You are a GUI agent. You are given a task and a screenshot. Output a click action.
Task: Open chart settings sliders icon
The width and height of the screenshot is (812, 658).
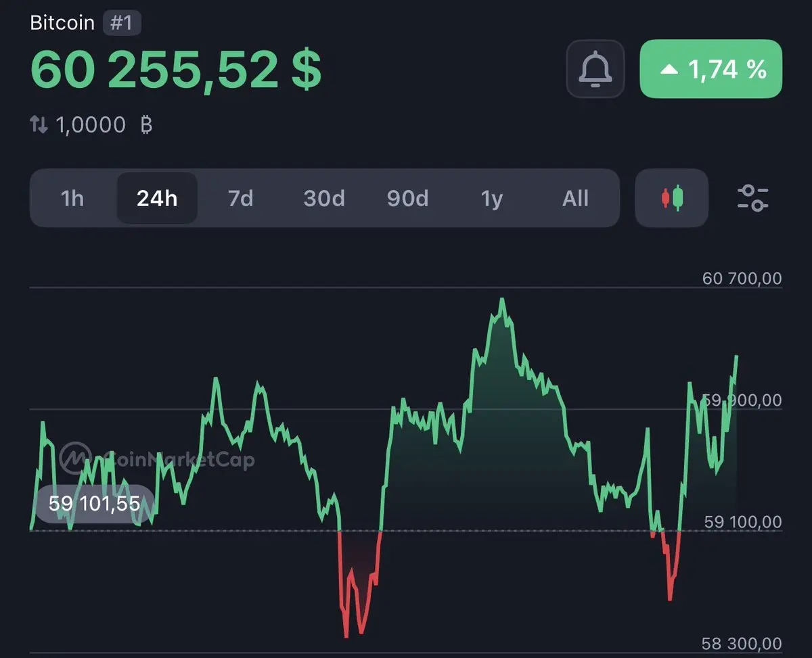[752, 198]
